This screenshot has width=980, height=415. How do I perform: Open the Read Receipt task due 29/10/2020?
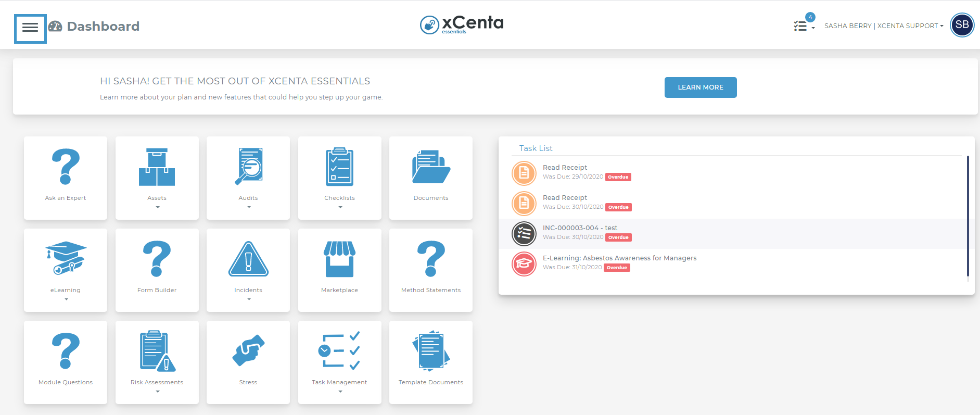[737, 173]
